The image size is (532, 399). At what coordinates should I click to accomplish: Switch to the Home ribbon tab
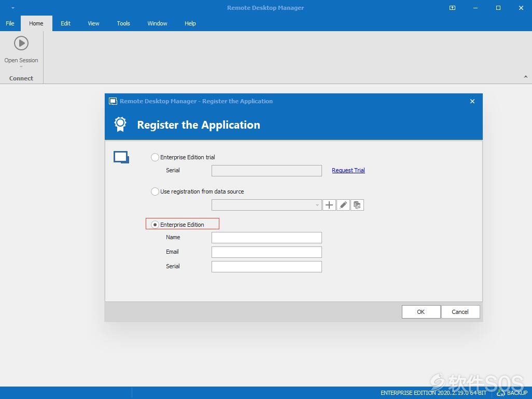point(36,23)
